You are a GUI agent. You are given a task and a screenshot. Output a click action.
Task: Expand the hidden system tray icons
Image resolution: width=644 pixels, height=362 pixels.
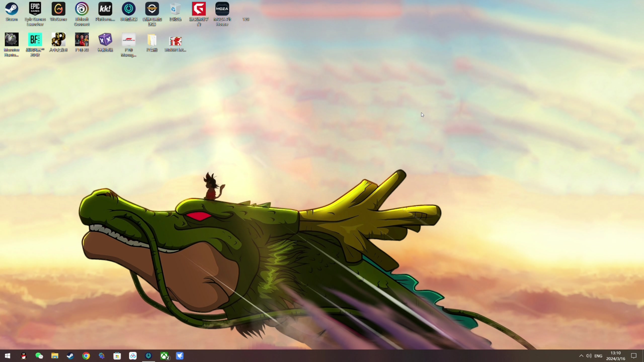(x=581, y=356)
